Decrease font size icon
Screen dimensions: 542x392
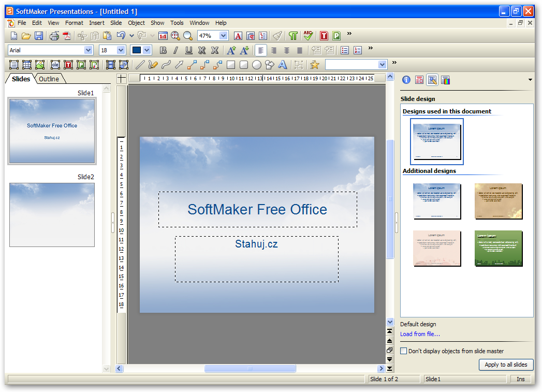point(244,50)
